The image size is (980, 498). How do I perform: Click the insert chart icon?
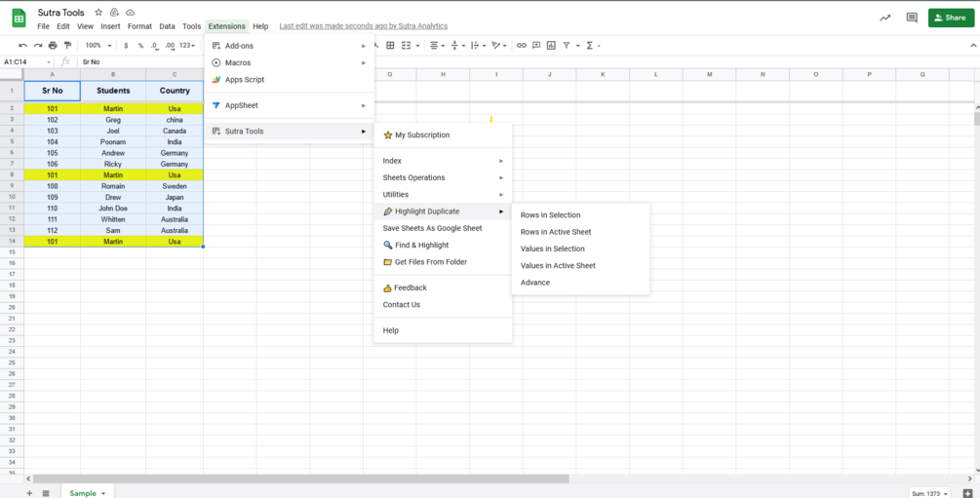551,46
